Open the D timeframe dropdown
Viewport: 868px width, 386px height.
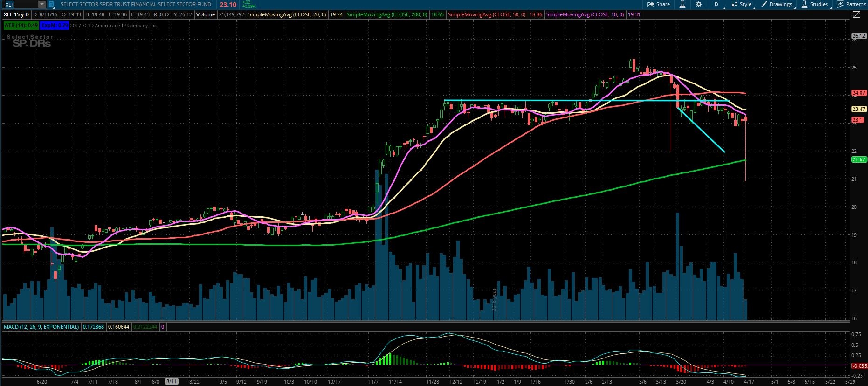coord(717,4)
